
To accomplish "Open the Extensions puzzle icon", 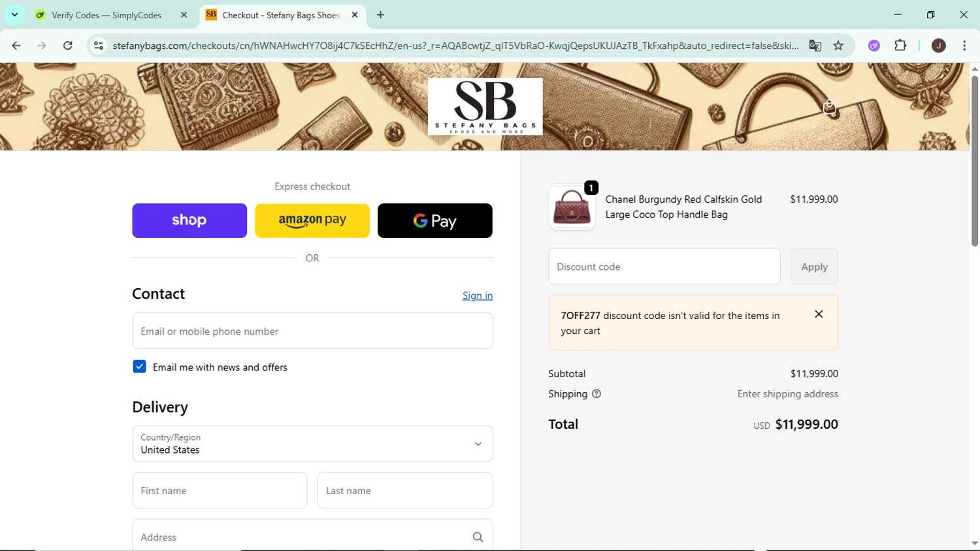I will coord(900,46).
